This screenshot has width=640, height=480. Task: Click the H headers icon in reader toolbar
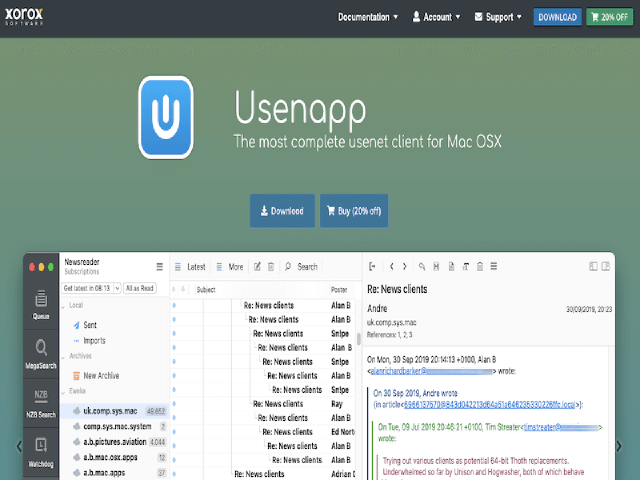pyautogui.click(x=436, y=267)
